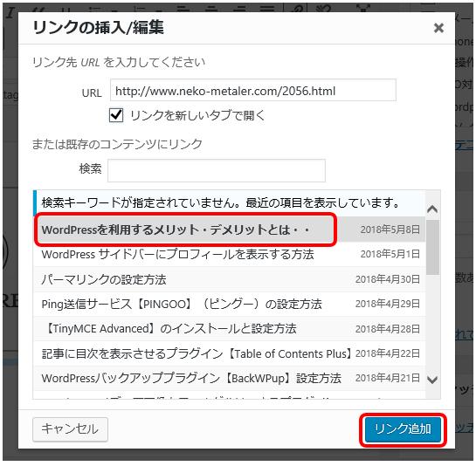Click the 2018年5月8日 date of first entry

(x=390, y=230)
